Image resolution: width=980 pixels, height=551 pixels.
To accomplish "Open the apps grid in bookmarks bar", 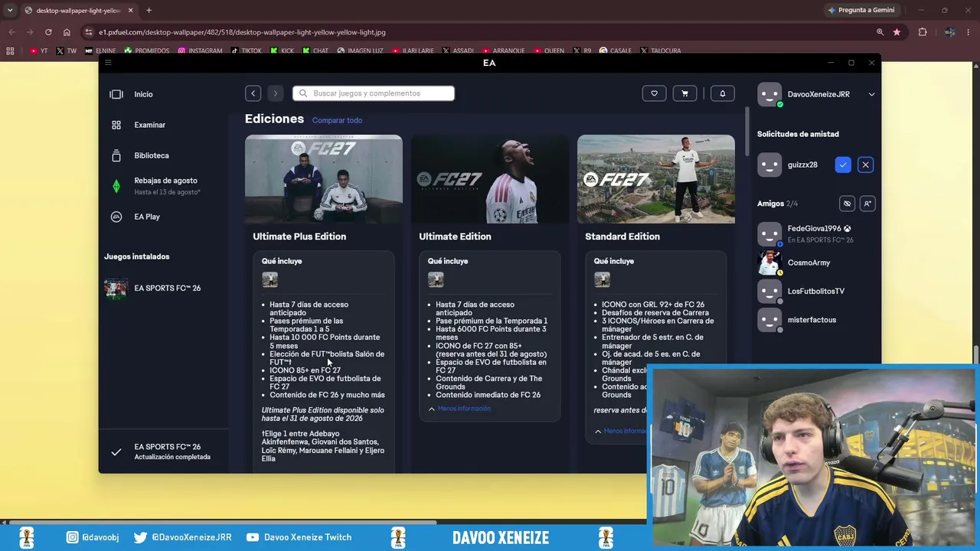I will pos(10,51).
